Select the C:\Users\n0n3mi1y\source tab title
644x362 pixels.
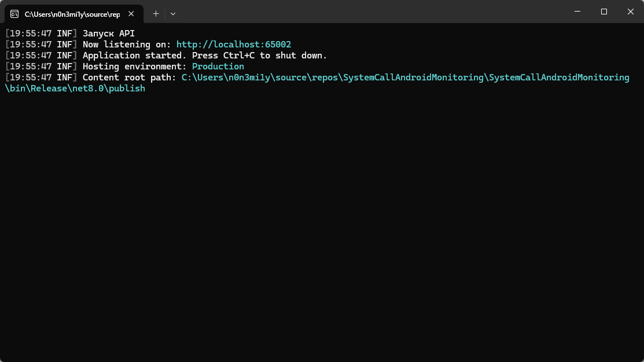pos(72,14)
